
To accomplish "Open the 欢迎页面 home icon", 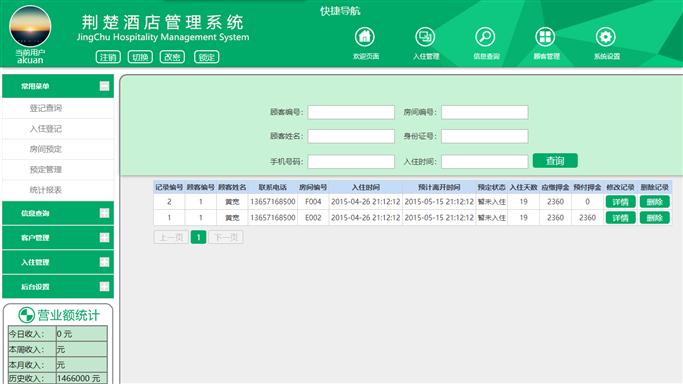I will [x=365, y=37].
